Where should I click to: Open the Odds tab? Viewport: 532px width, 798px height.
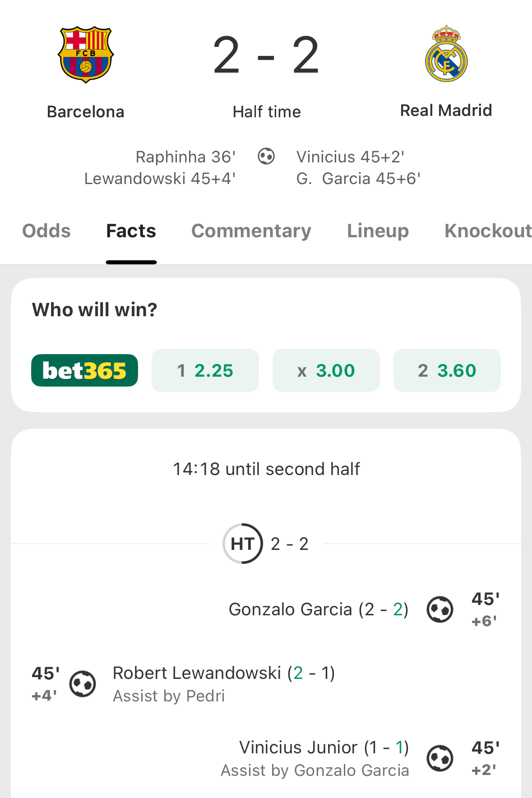(x=46, y=231)
